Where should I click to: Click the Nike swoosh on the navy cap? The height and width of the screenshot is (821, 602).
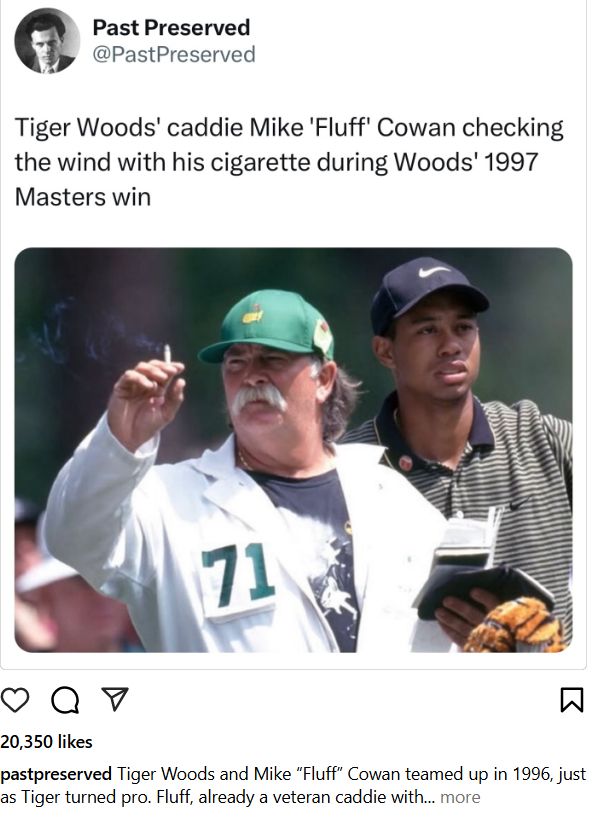tap(432, 272)
